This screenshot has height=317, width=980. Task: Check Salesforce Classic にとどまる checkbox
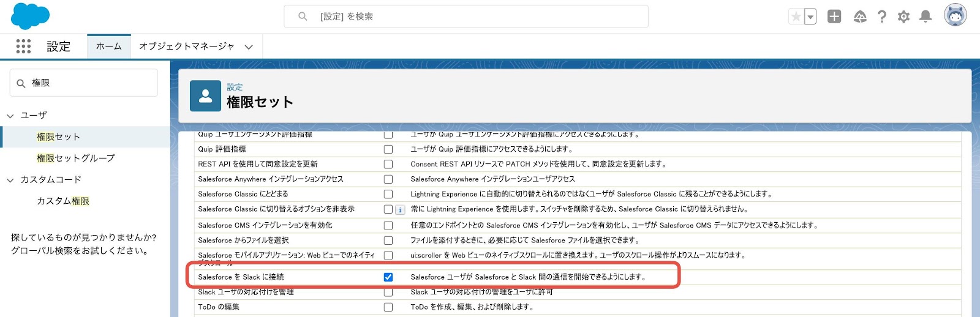click(x=388, y=195)
